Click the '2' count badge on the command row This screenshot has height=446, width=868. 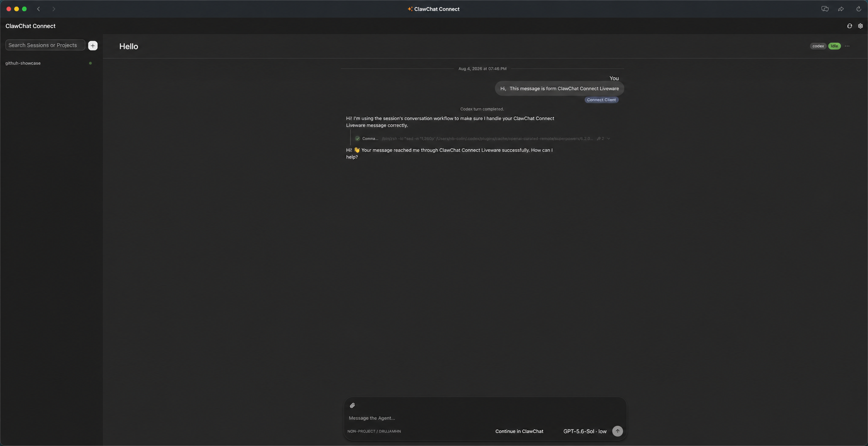click(x=601, y=139)
